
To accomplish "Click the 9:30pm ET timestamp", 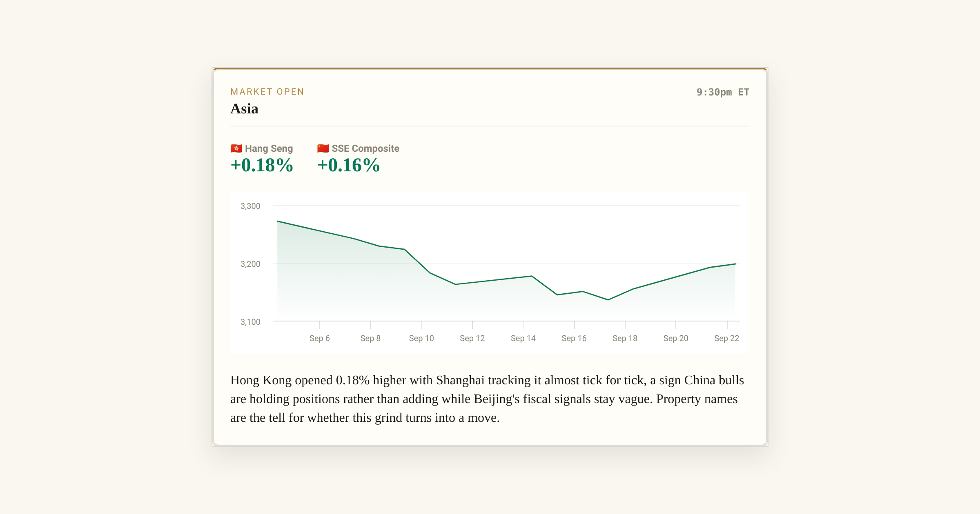I will click(723, 92).
